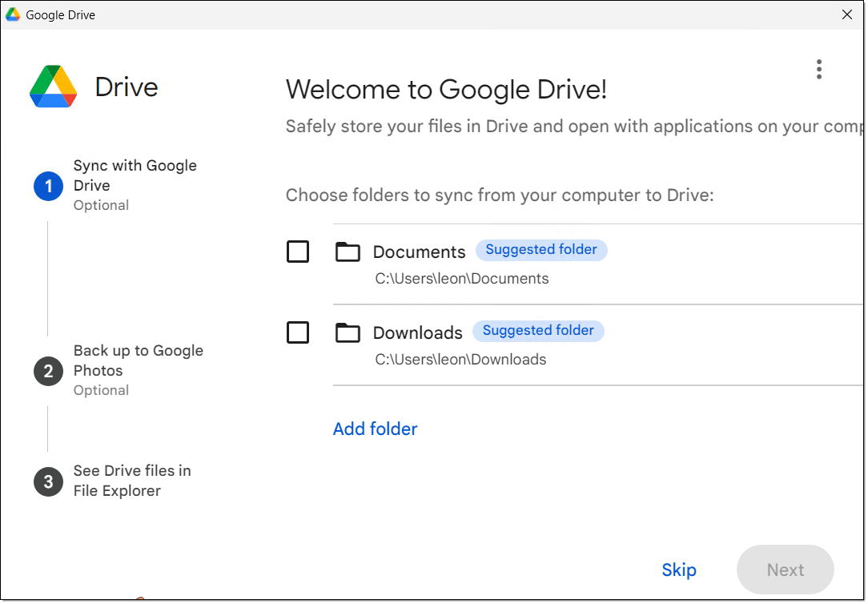868x604 pixels.
Task: Select step 2 circle icon
Action: [48, 372]
